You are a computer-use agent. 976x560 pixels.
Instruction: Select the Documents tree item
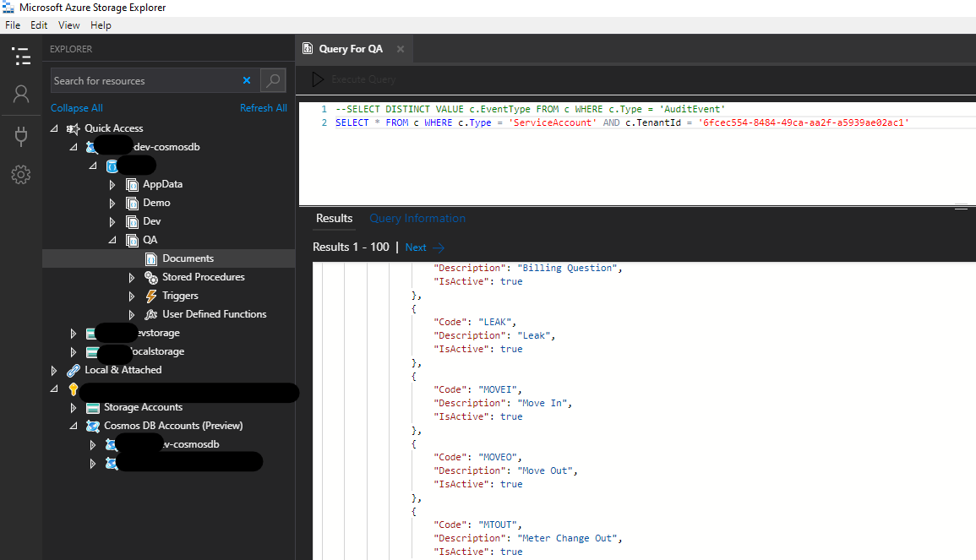tap(169, 258)
